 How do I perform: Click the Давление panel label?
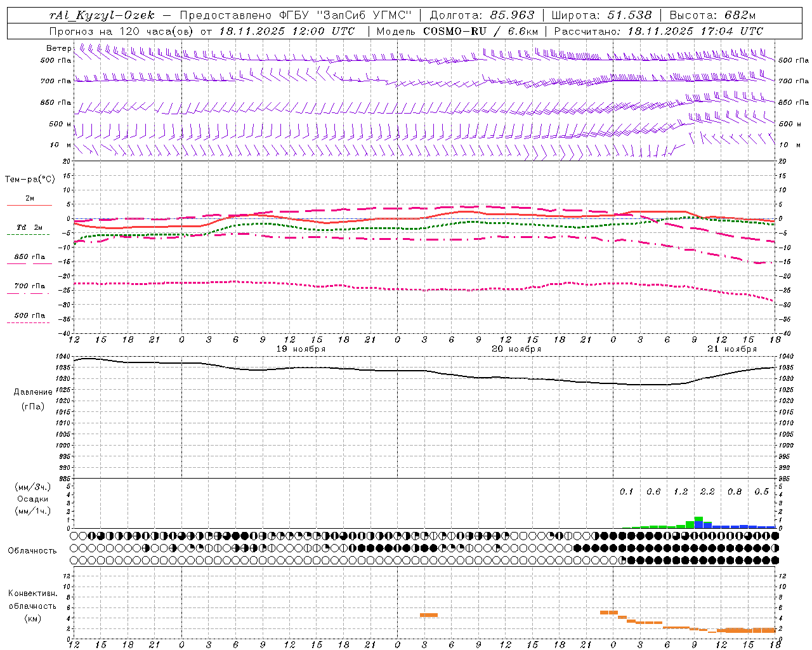33,392
